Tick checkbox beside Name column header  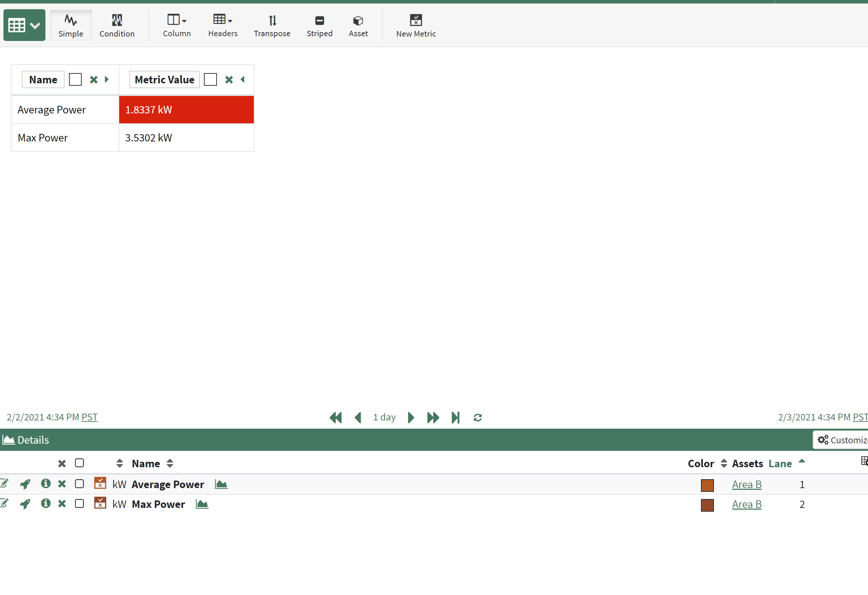pyautogui.click(x=75, y=80)
